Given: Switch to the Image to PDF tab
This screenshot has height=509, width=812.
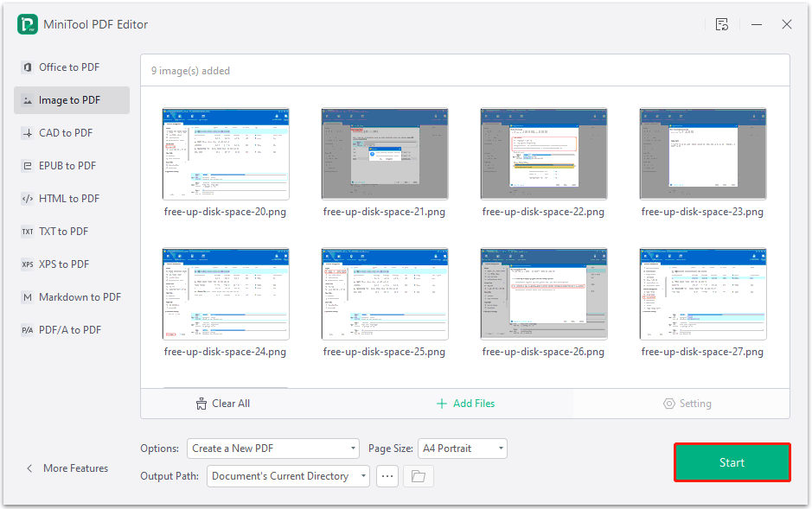Looking at the screenshot, I should [66, 99].
